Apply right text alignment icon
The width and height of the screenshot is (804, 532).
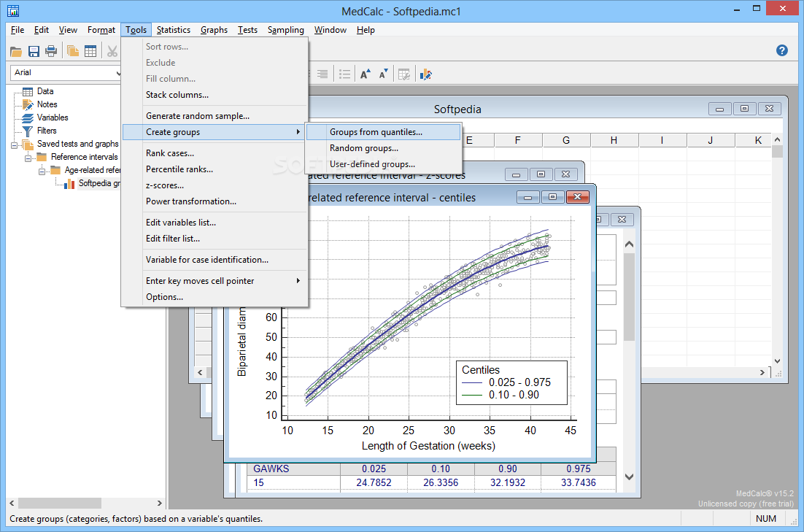coord(322,74)
